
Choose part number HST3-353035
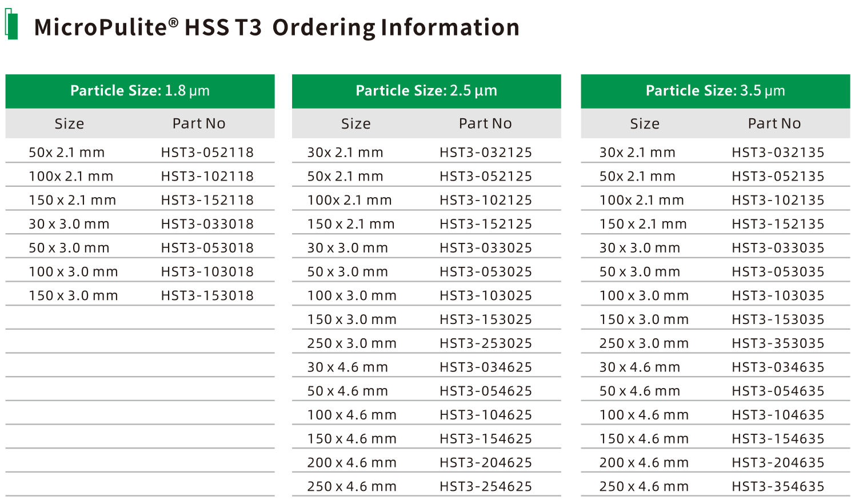(x=778, y=343)
